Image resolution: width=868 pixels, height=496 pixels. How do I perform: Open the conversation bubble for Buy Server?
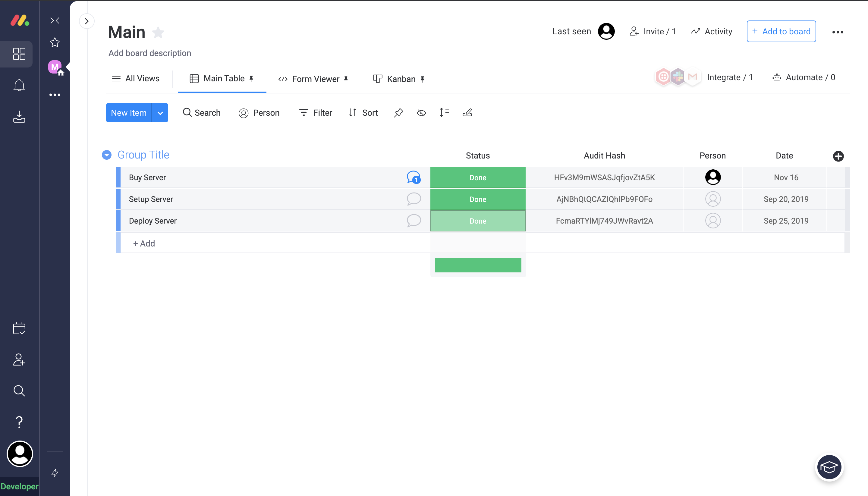click(414, 177)
